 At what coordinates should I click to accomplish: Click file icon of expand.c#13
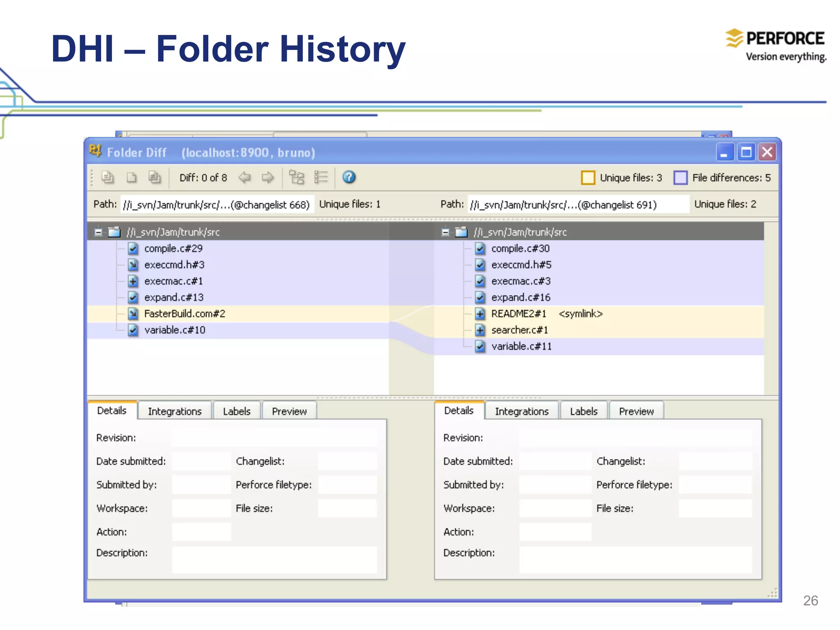(133, 297)
